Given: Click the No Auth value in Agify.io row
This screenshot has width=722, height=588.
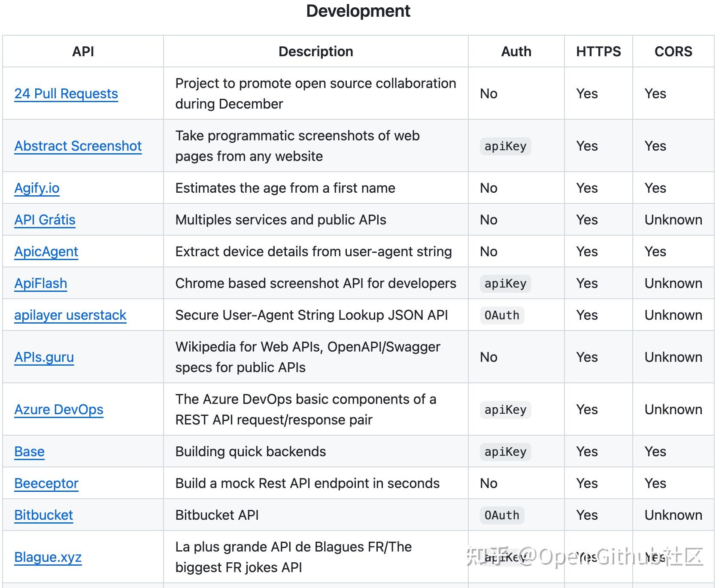Looking at the screenshot, I should (488, 188).
